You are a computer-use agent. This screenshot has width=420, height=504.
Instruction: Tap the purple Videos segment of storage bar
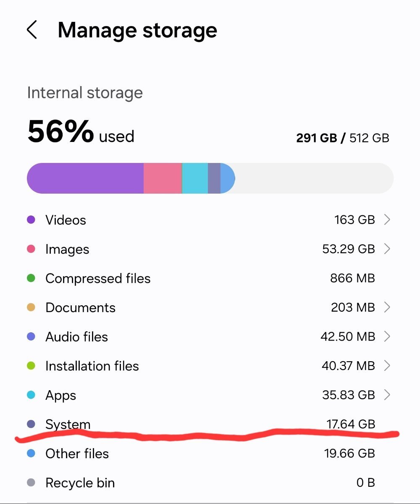[x=85, y=178]
